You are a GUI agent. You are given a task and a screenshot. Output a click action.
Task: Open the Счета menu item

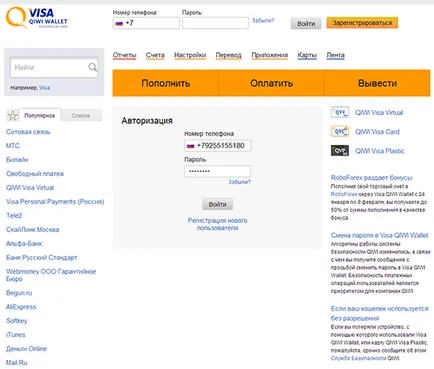(x=155, y=55)
